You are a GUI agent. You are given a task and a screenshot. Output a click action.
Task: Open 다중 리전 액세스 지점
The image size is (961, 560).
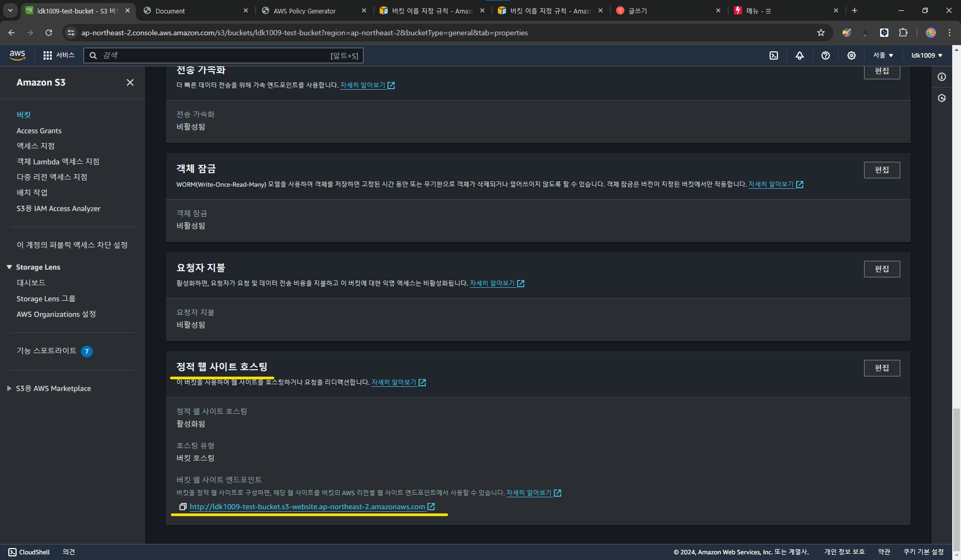52,177
